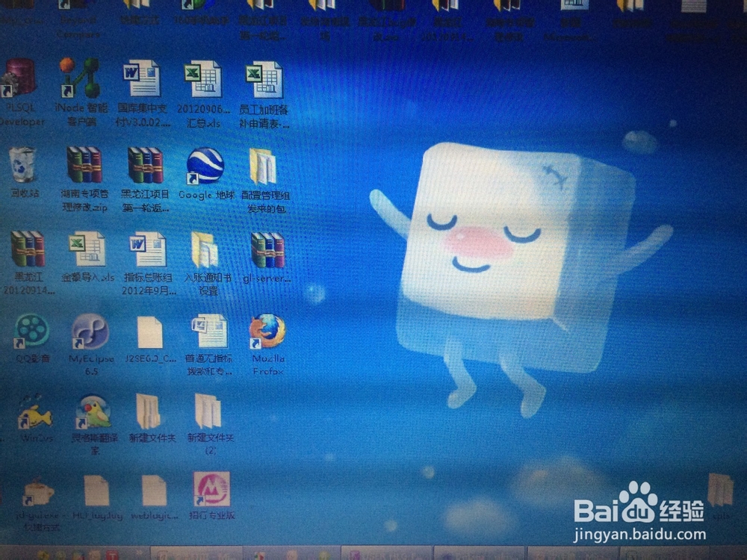747x560 pixels.
Task: Launch Mozilla Firefox
Action: click(269, 331)
